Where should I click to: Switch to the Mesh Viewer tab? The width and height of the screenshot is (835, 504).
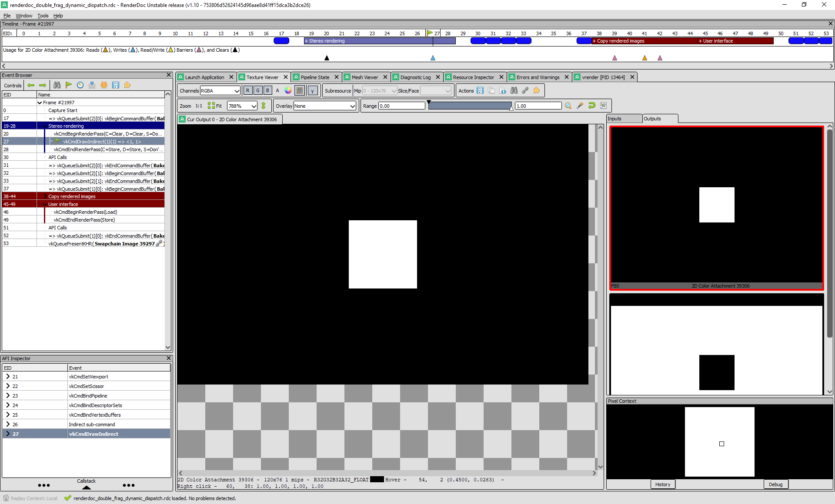[365, 77]
